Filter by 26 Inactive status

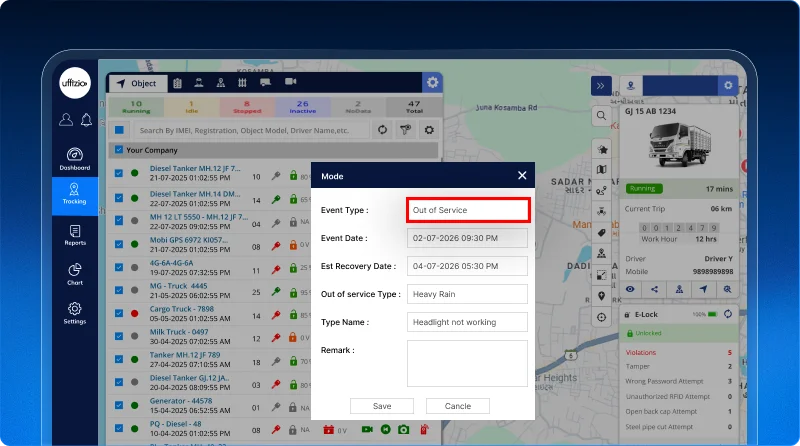coord(303,107)
